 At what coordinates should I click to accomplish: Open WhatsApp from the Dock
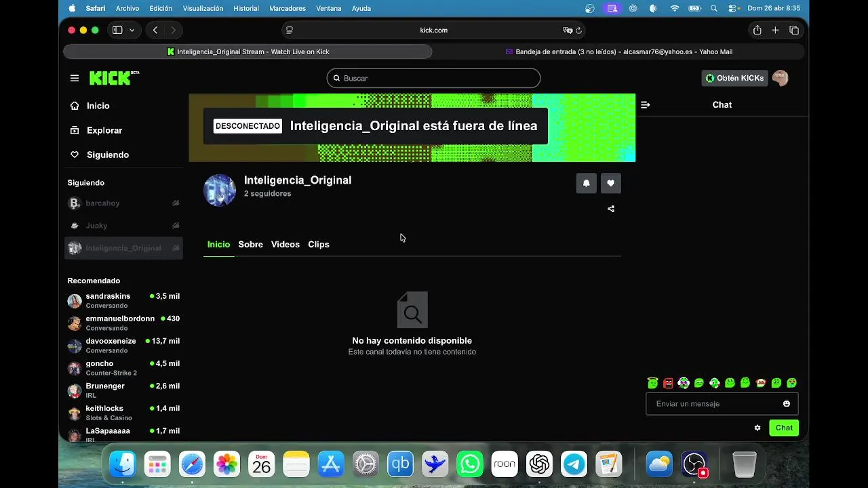tap(470, 464)
